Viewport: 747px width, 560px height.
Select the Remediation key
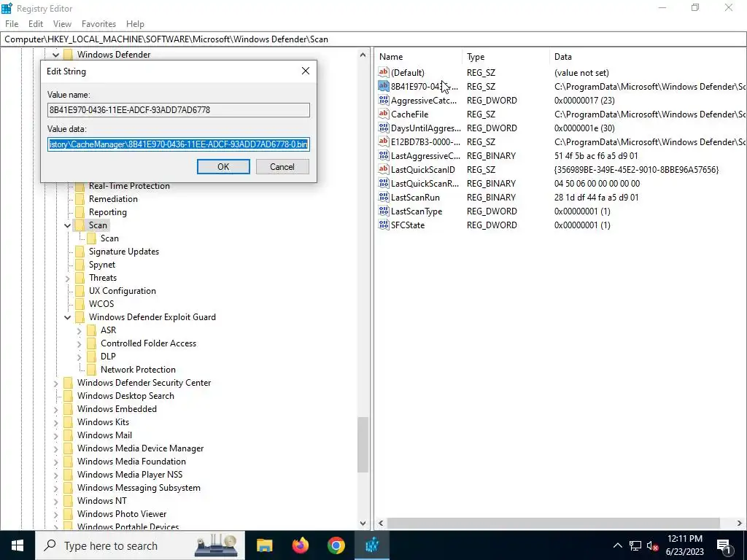click(x=113, y=199)
